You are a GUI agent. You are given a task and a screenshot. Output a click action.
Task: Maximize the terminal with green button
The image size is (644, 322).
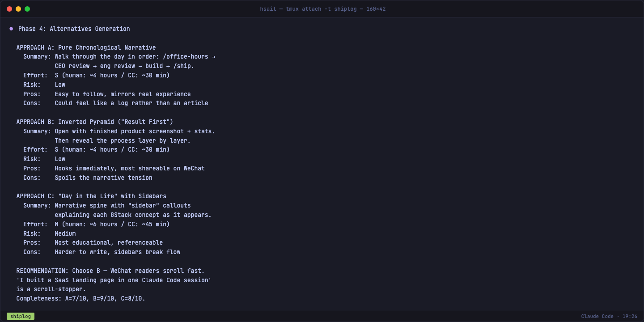[x=27, y=9]
